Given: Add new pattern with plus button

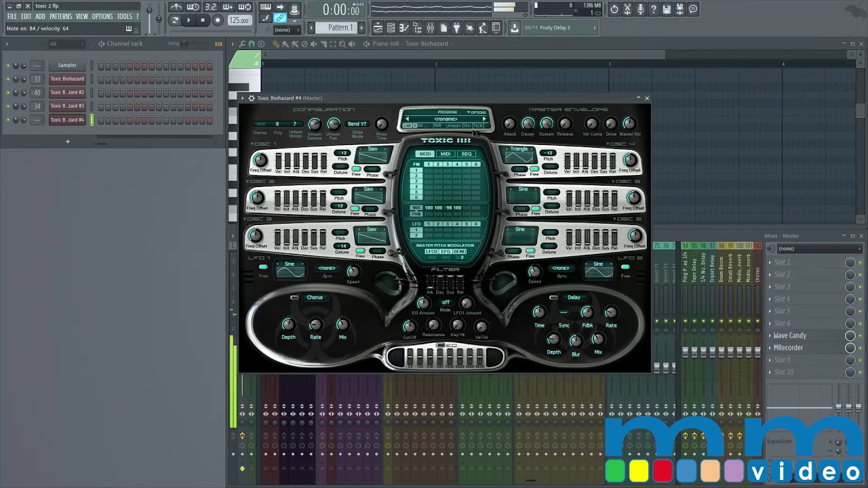Looking at the screenshot, I should tap(361, 28).
